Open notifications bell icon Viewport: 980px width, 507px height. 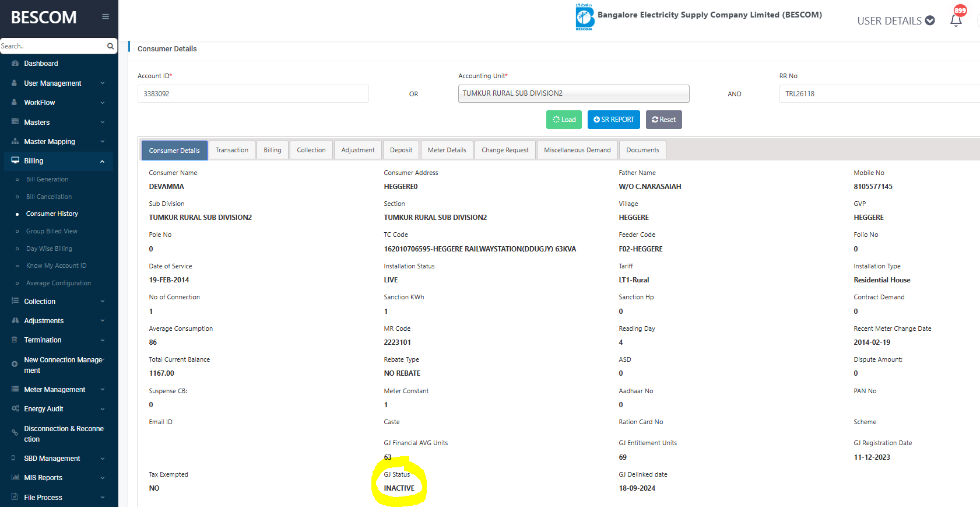point(956,20)
